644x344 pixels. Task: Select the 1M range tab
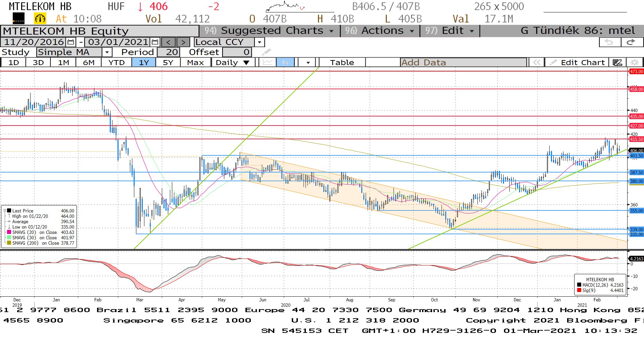[63, 62]
